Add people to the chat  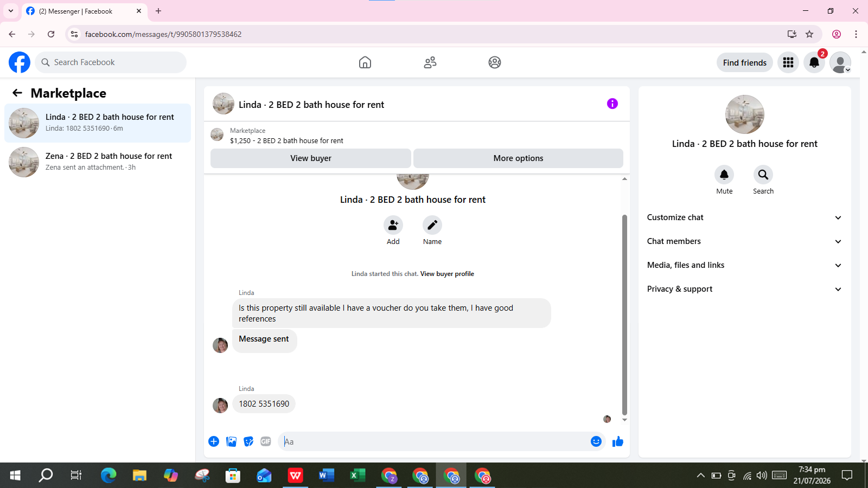point(393,224)
